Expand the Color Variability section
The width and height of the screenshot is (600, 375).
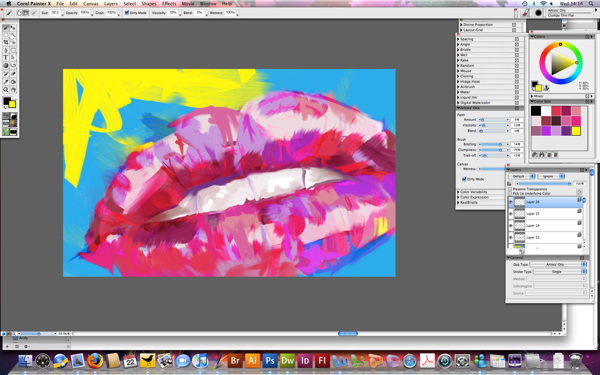[x=458, y=192]
